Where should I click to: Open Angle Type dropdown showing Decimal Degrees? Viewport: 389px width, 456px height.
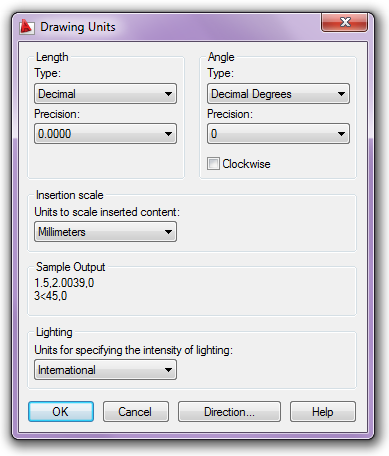278,94
